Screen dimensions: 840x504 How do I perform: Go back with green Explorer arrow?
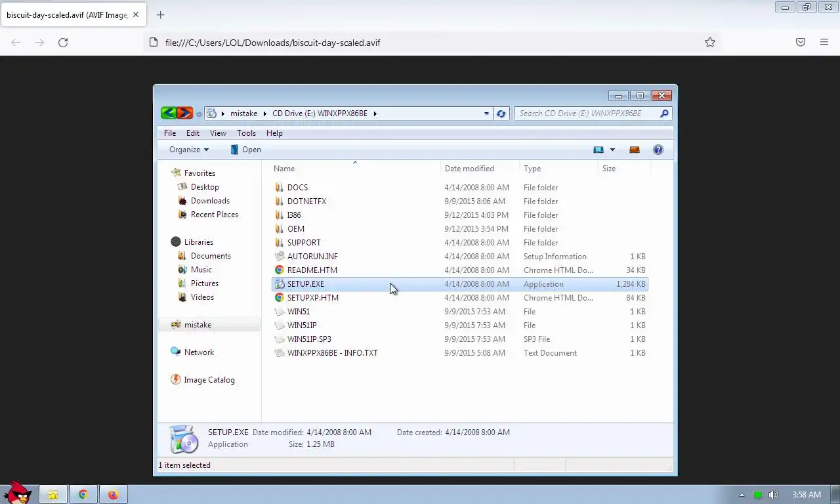point(169,113)
